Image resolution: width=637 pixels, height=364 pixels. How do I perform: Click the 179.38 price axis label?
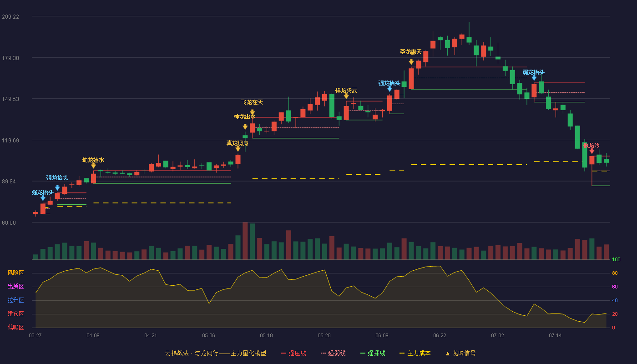click(10, 58)
